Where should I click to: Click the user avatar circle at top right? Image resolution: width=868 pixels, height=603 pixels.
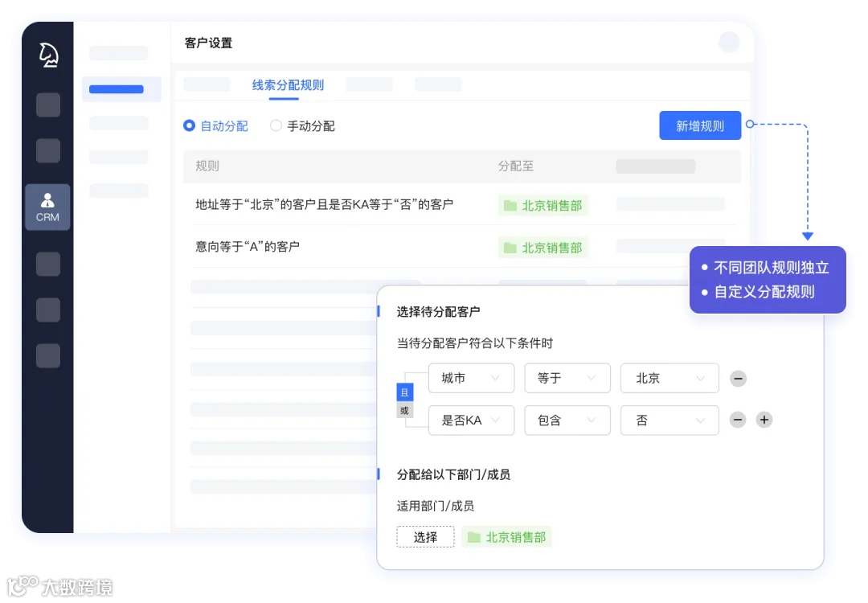click(728, 43)
